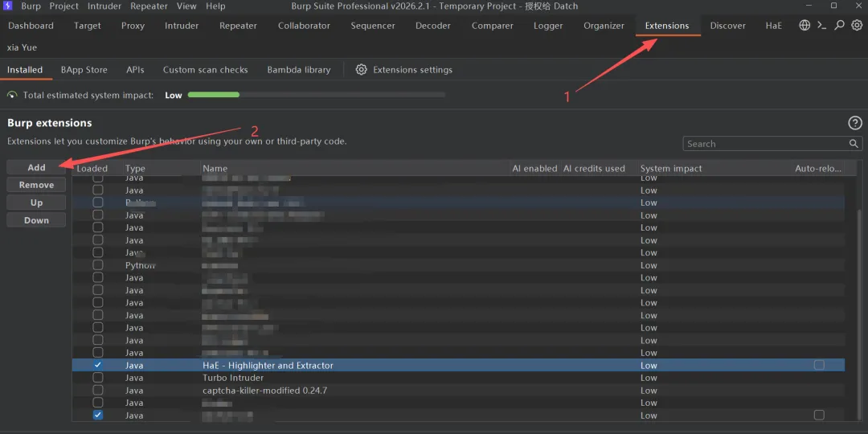Click the help question mark icon
Screen dimensions: 868x434
(854, 123)
